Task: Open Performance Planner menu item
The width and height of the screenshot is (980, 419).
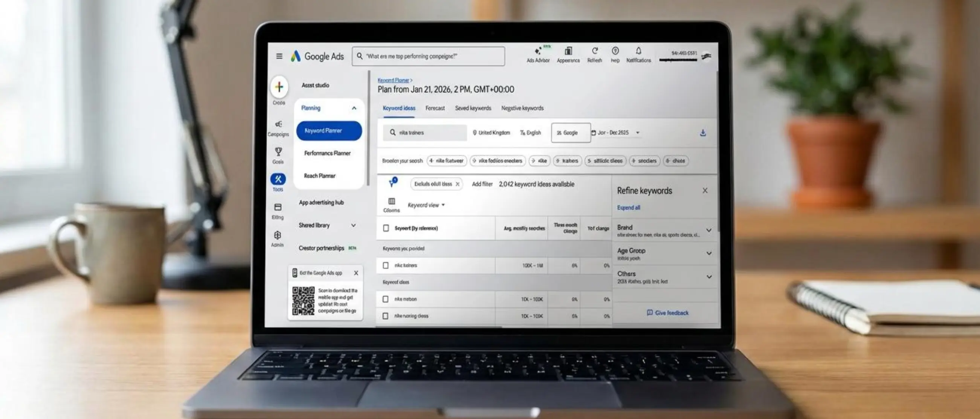Action: pyautogui.click(x=327, y=153)
